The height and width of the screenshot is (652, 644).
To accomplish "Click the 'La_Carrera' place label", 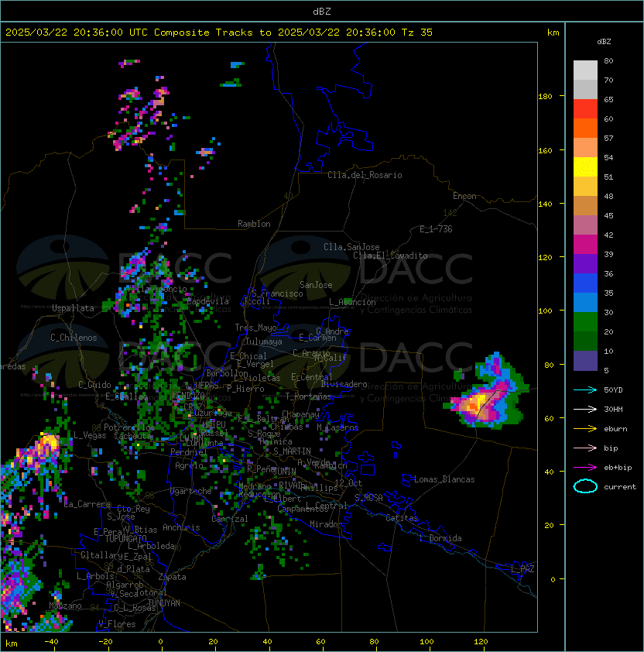I will [x=87, y=504].
